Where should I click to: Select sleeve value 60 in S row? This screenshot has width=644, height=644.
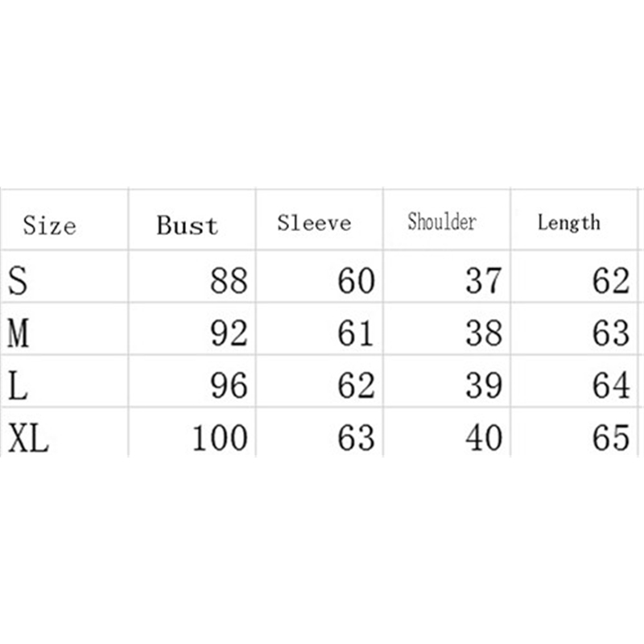pyautogui.click(x=357, y=281)
